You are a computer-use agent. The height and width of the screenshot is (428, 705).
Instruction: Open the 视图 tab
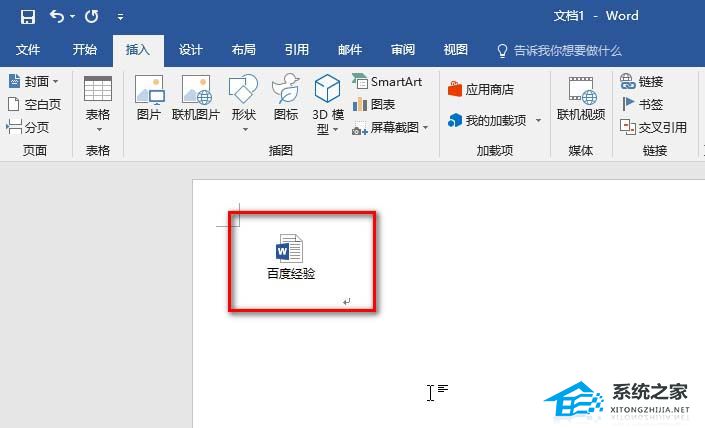455,49
